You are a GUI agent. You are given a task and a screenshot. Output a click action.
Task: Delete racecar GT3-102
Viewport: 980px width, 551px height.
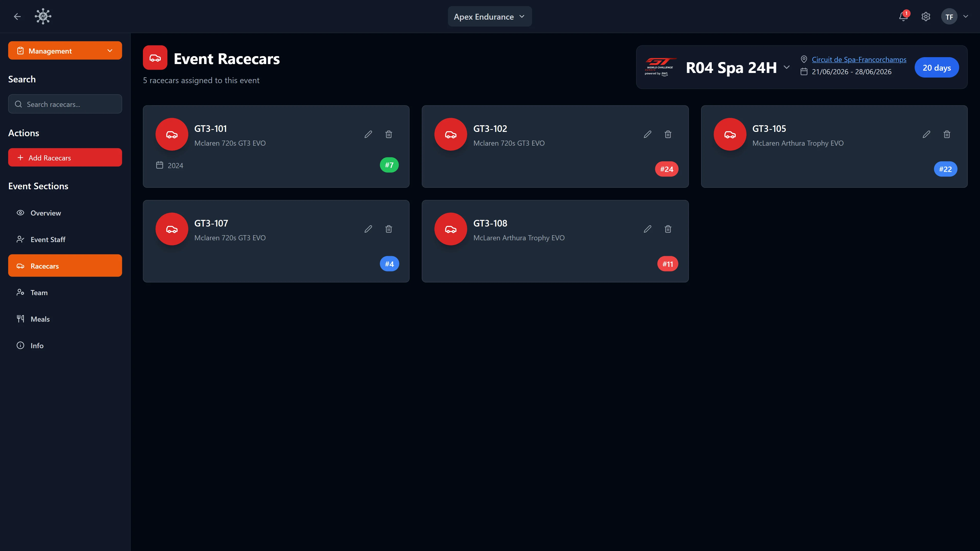coord(668,134)
